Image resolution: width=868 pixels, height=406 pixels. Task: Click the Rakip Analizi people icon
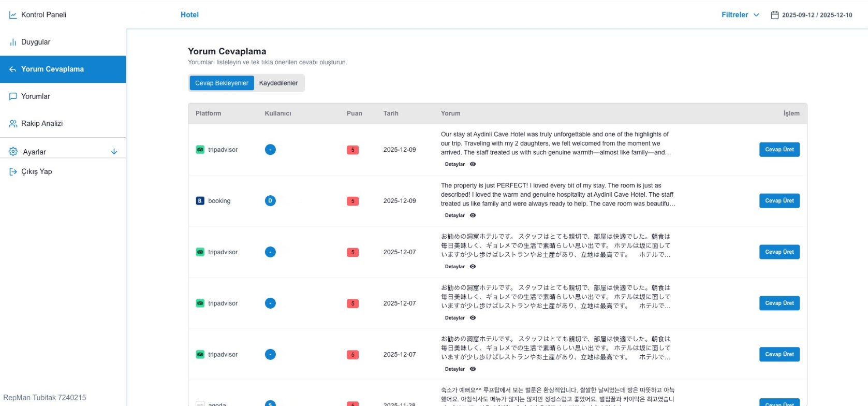[13, 124]
